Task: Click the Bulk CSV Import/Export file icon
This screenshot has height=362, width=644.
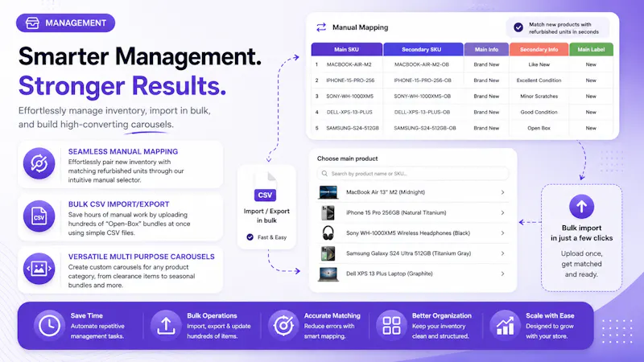Action: pyautogui.click(x=39, y=216)
